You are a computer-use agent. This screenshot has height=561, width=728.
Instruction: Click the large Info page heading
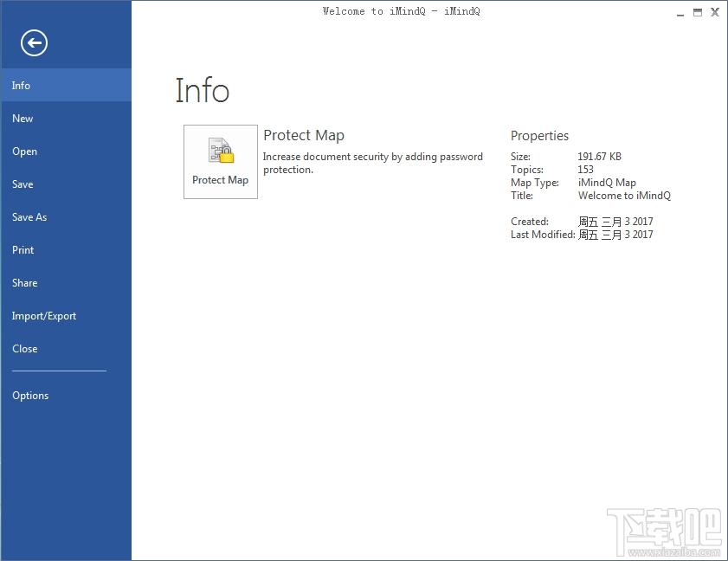pos(202,91)
